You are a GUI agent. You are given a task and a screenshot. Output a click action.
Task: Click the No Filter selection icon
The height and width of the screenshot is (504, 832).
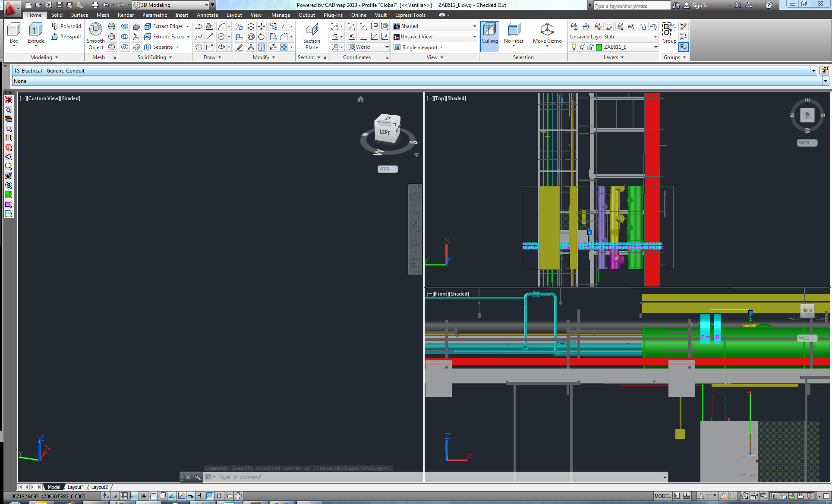pyautogui.click(x=514, y=35)
